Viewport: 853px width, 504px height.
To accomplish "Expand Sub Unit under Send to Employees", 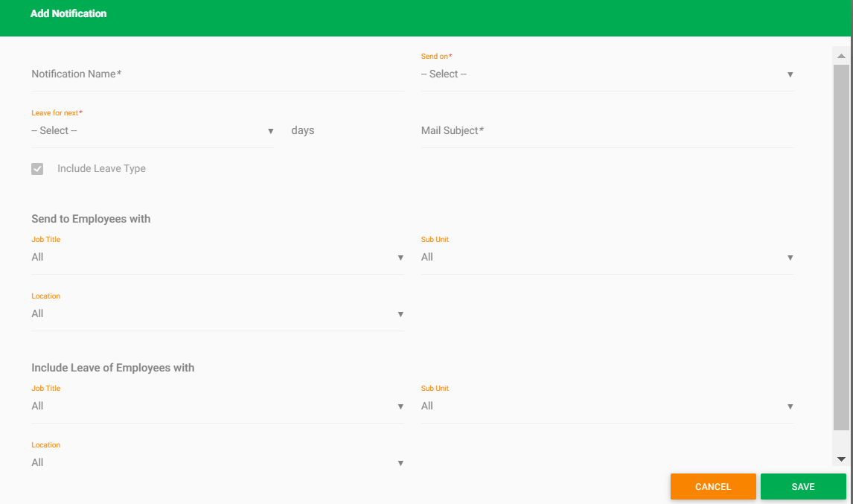I will click(x=607, y=258).
